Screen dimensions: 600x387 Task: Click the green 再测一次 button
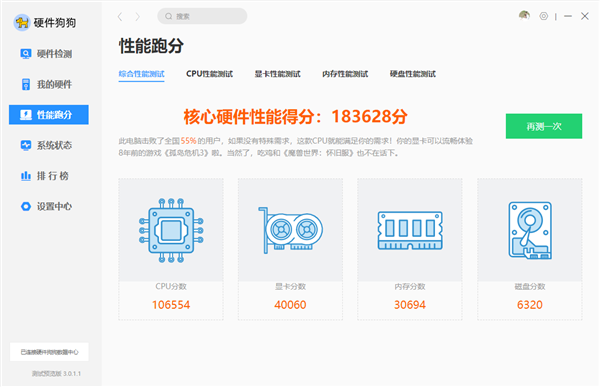tap(544, 126)
